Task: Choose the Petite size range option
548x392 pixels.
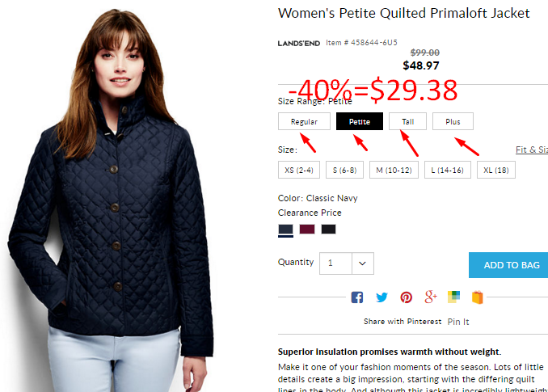Action: click(360, 121)
